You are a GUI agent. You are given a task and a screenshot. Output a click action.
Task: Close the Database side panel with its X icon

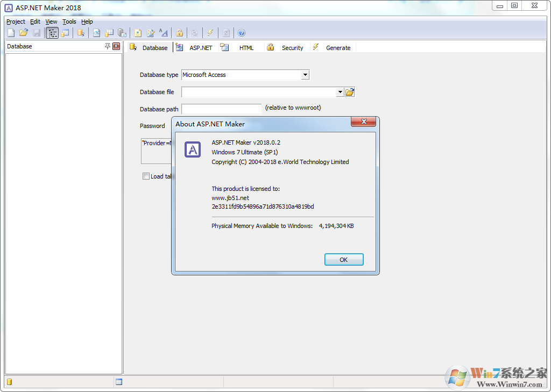tap(116, 46)
